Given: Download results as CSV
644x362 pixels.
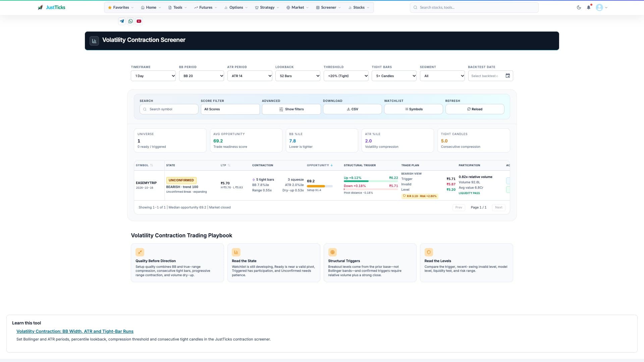Looking at the screenshot, I should pos(352,109).
